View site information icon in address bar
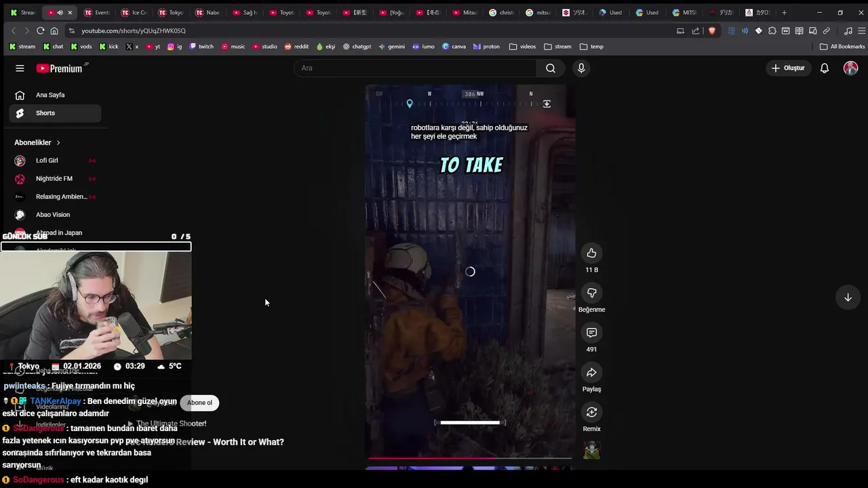 tap(71, 30)
